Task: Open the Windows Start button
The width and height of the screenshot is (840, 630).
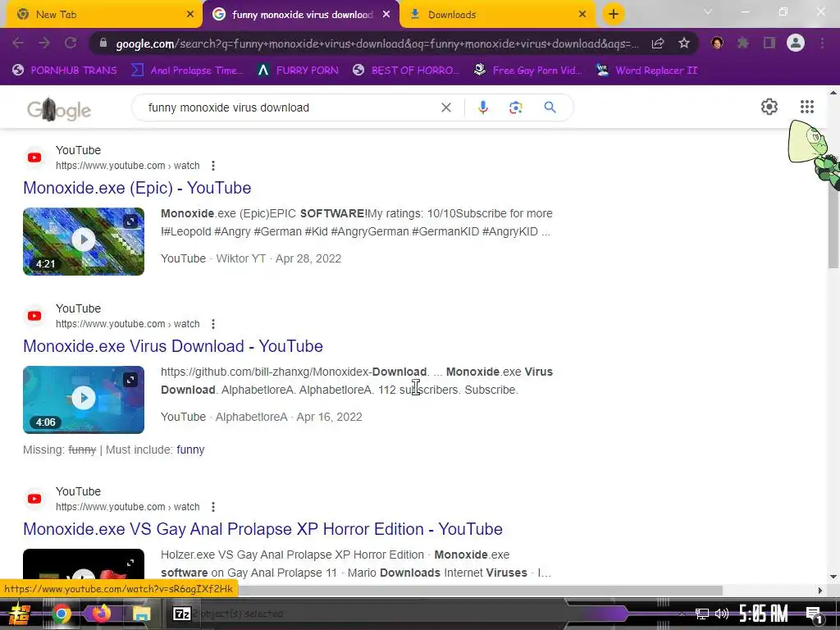Action: 20,613
